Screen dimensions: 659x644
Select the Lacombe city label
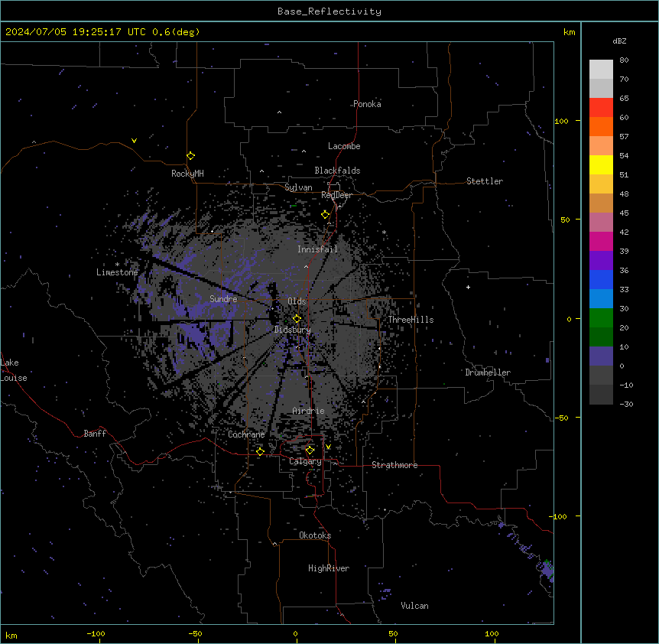click(344, 146)
